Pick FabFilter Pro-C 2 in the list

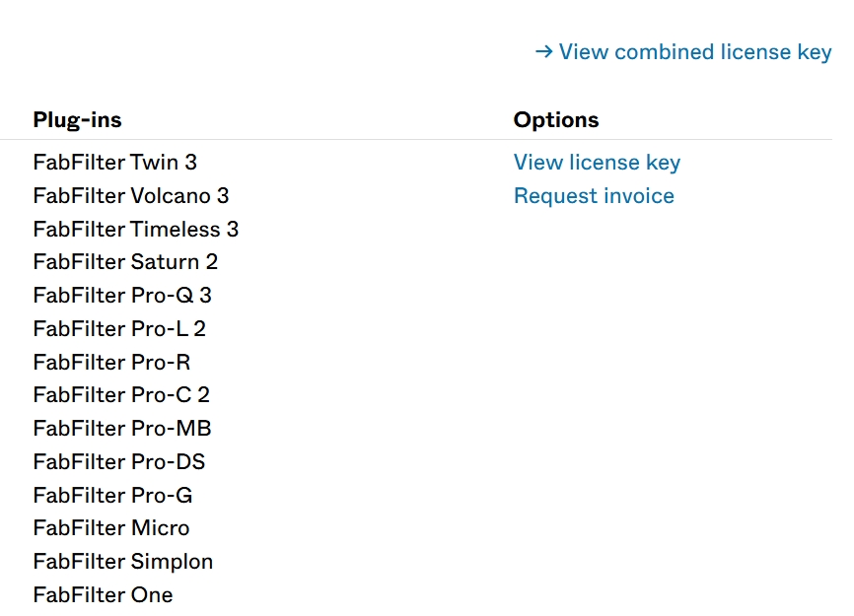(121, 395)
